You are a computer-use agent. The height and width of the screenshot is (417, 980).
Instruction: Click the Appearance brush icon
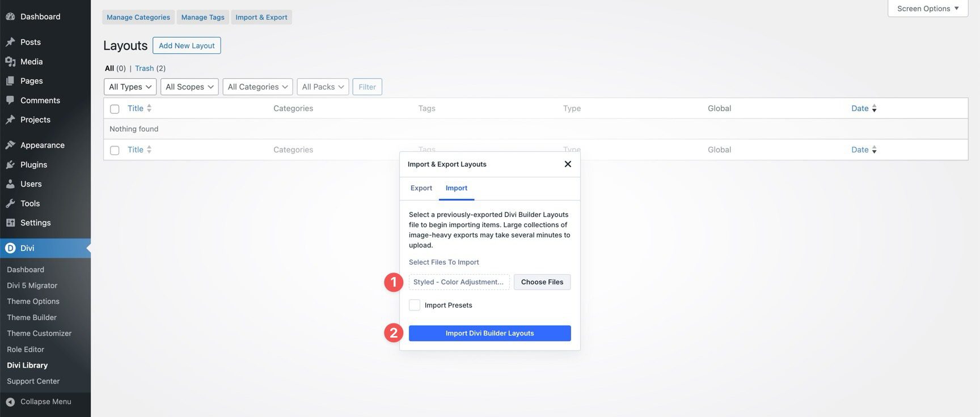point(10,145)
